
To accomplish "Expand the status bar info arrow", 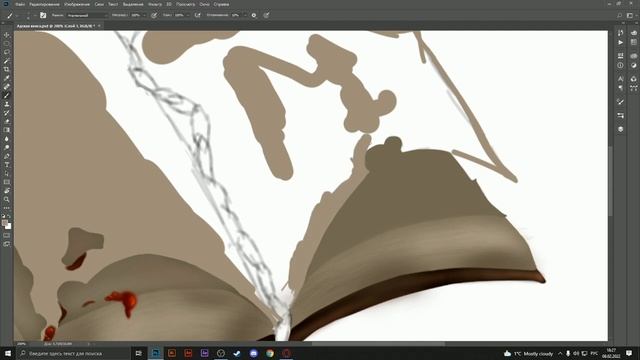I will pos(89,344).
